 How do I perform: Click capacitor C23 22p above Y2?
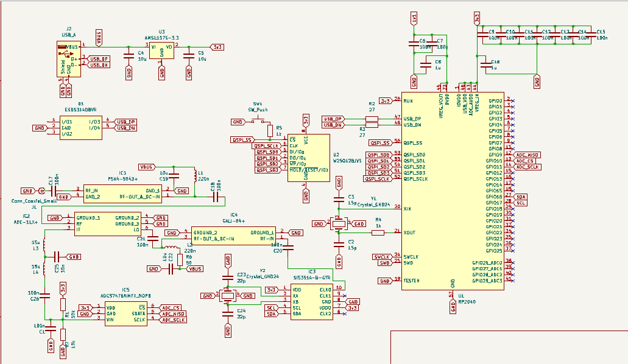pyautogui.click(x=227, y=277)
